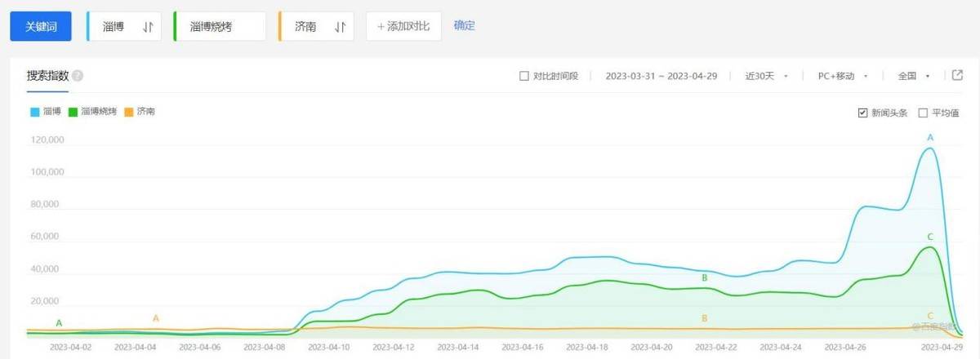Toggle the 淄博烧烤 green legend swatch
Screen dimensions: 980x359
[73, 111]
